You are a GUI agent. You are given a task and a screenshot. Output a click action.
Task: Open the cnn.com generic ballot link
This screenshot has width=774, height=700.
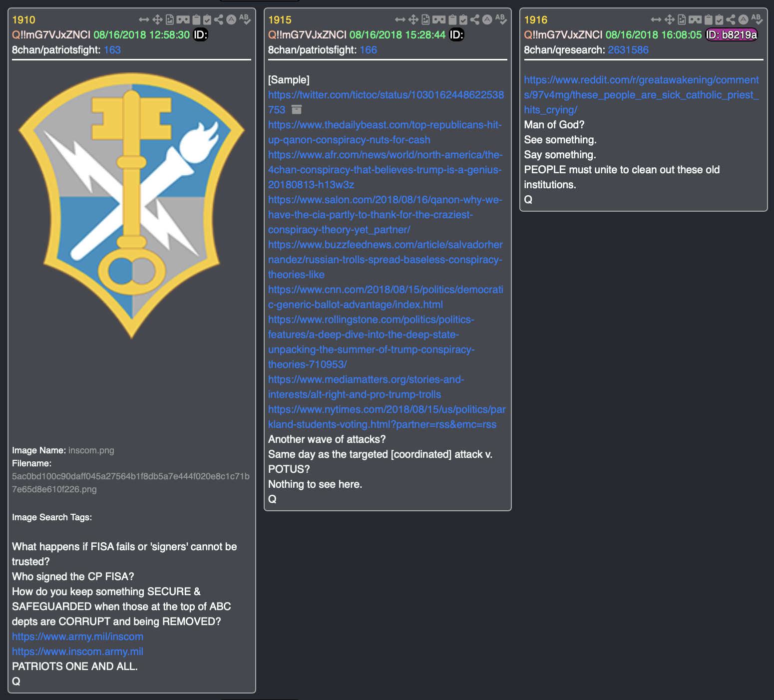386,297
